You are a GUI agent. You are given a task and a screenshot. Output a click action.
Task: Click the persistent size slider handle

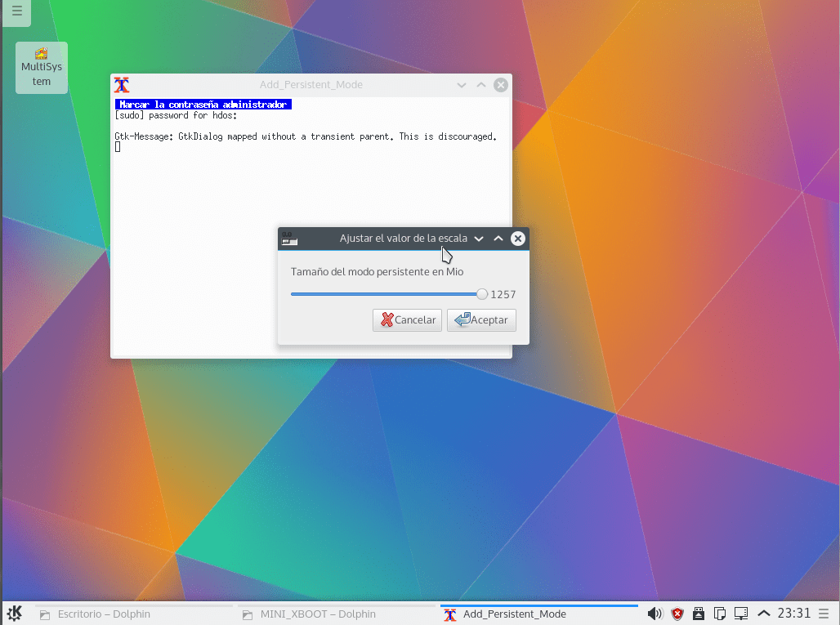(x=481, y=294)
